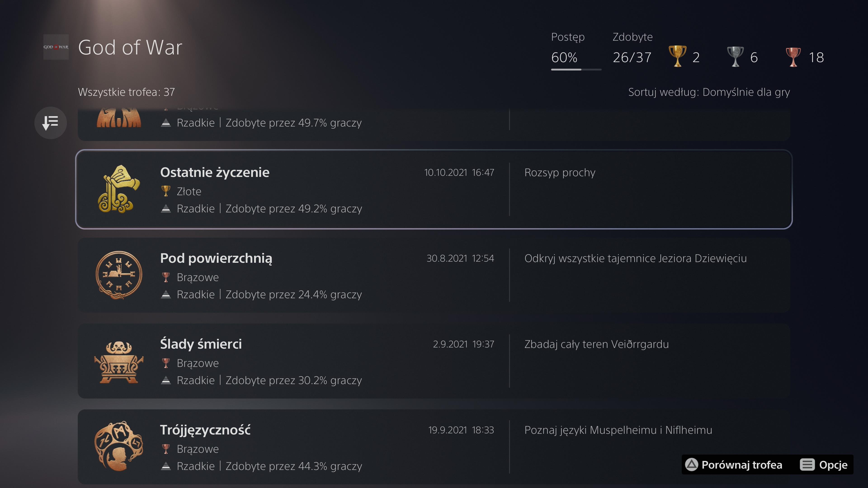Image resolution: width=868 pixels, height=488 pixels.
Task: Select the Ślady śmierci trophy title
Action: pos(201,344)
